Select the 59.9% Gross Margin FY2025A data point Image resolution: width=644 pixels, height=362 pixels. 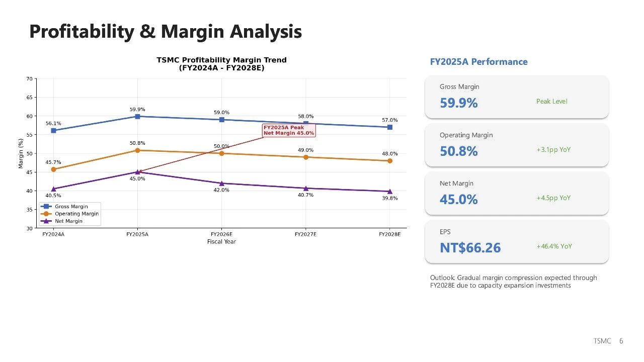click(x=137, y=116)
